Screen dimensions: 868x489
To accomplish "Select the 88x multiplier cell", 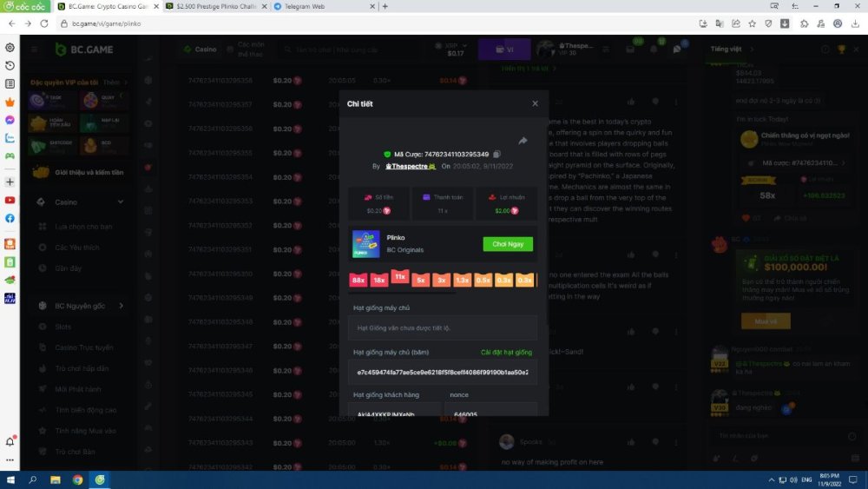I will click(x=358, y=280).
